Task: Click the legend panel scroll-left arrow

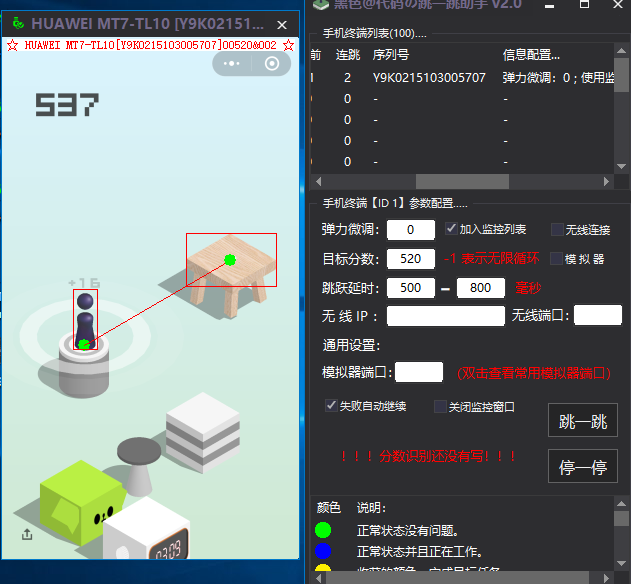Action: tap(319, 578)
